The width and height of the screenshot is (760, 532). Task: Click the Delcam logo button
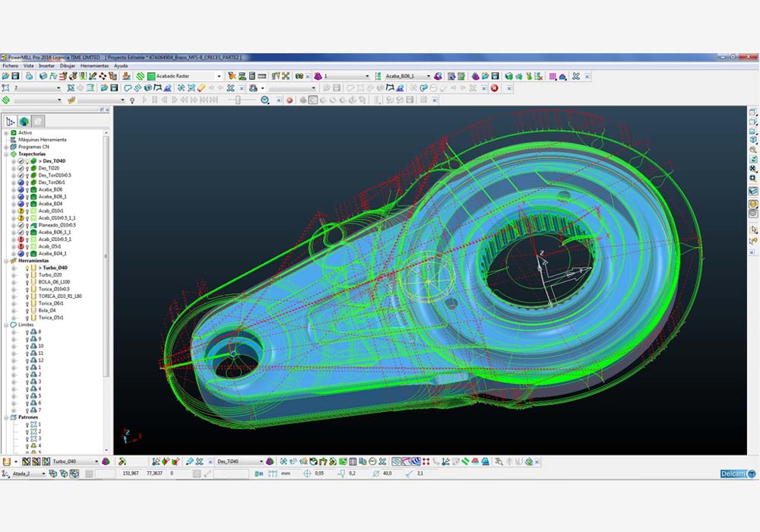click(738, 474)
